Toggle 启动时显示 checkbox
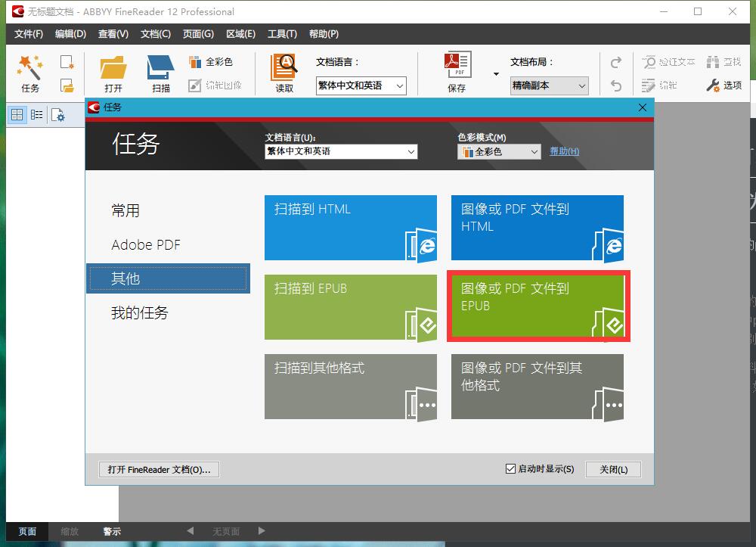Image resolution: width=756 pixels, height=547 pixels. pyautogui.click(x=510, y=469)
